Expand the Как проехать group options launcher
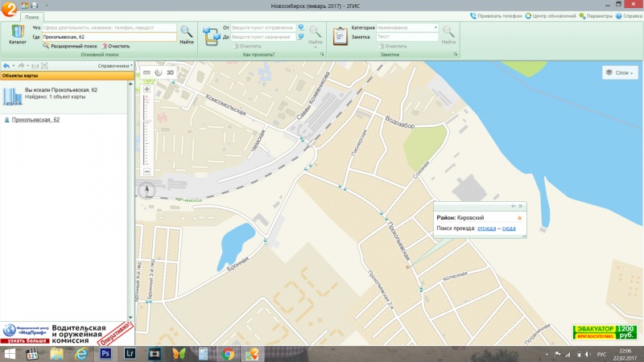This screenshot has height=362, width=644. tap(322, 54)
